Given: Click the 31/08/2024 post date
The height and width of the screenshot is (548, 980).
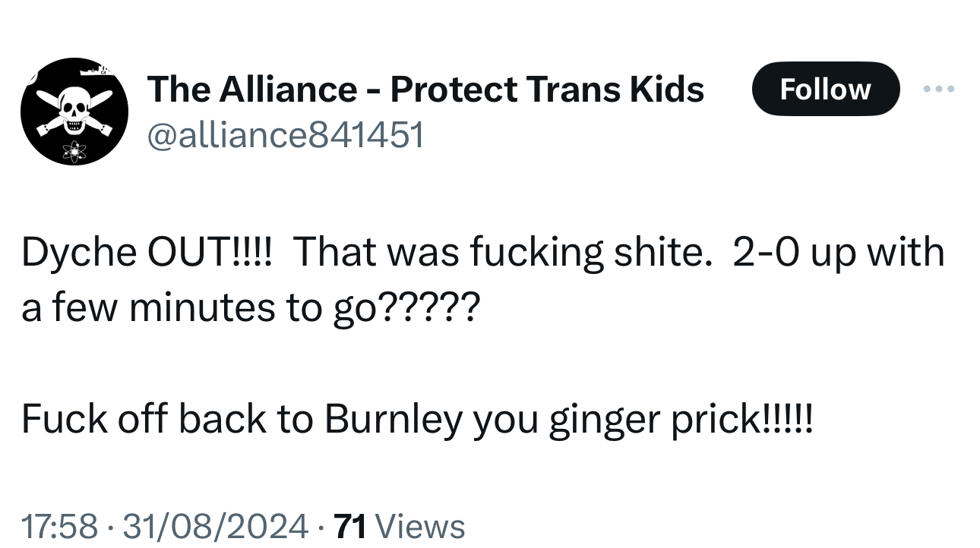Looking at the screenshot, I should 214,526.
